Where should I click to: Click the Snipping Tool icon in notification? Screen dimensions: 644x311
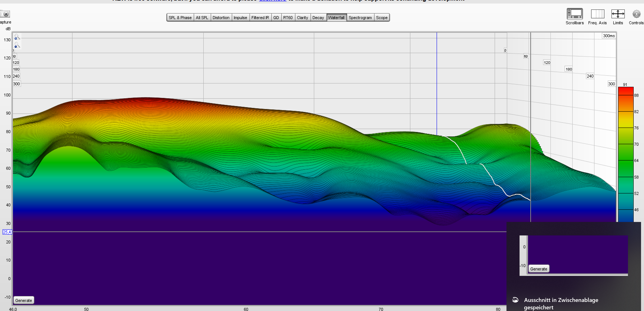tap(515, 300)
